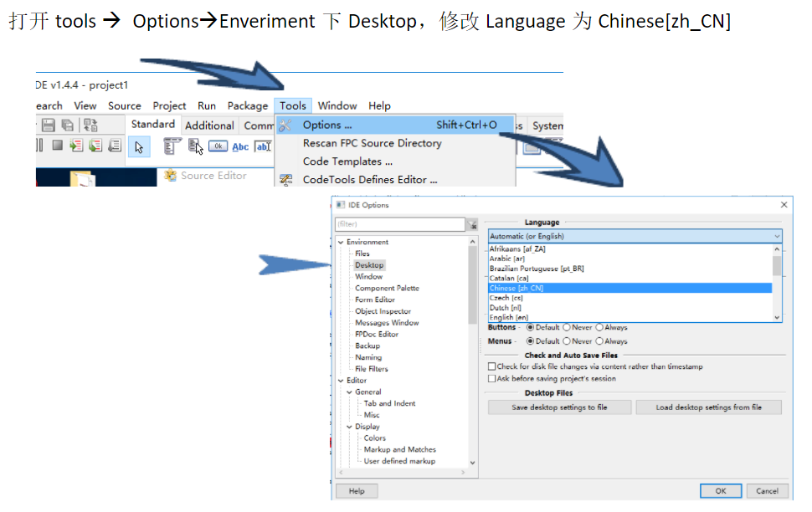Viewport: 812px width, 512px height.
Task: Select the TEdit component on the palette
Action: click(x=263, y=146)
